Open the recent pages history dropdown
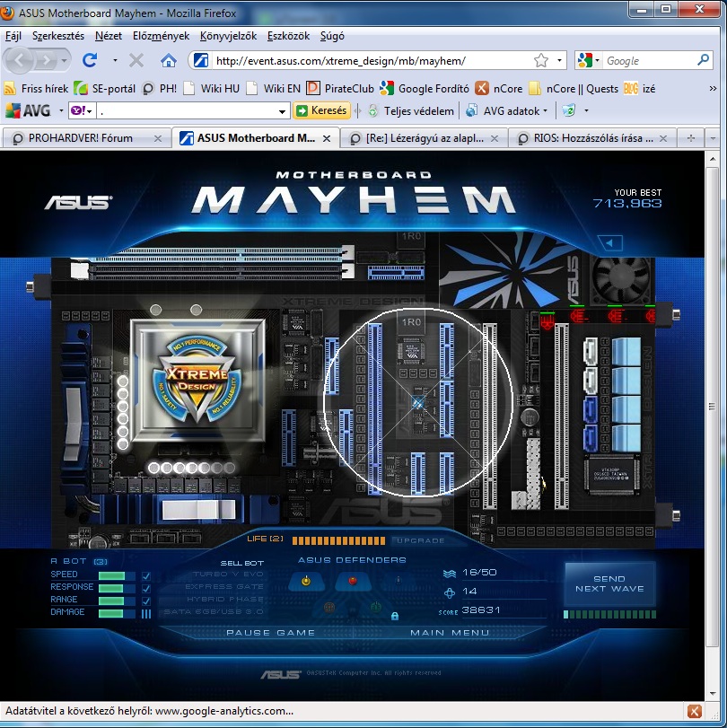 (x=64, y=60)
